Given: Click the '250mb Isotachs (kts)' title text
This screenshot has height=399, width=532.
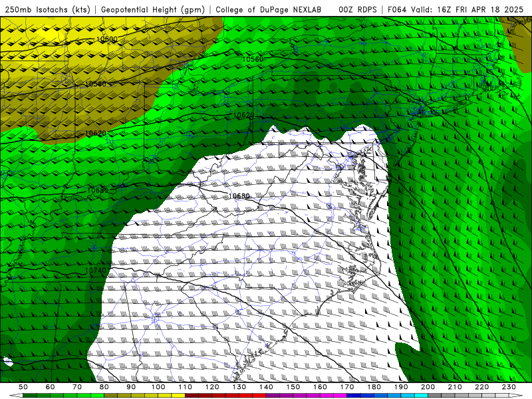Looking at the screenshot, I should click(x=48, y=9).
